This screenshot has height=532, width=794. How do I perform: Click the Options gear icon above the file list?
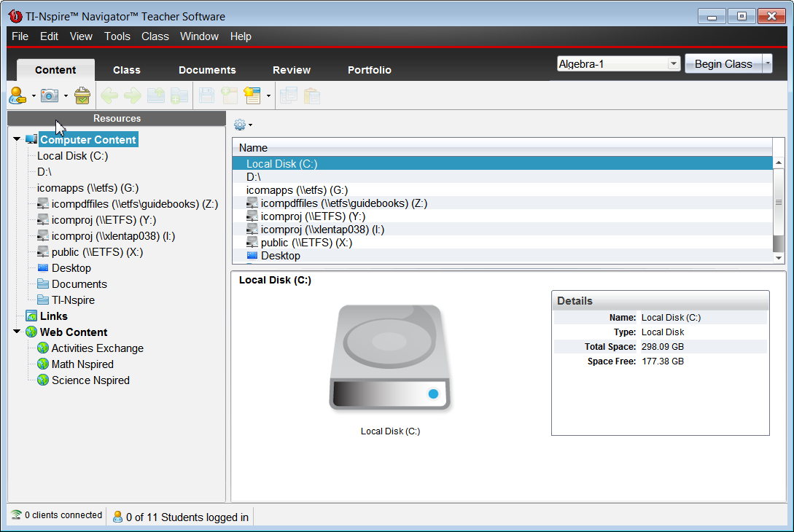(x=239, y=125)
